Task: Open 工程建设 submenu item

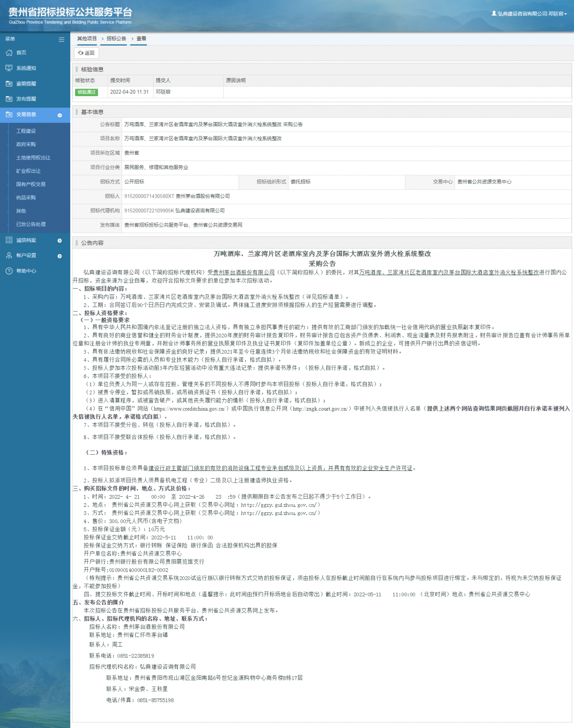Action: coord(26,131)
